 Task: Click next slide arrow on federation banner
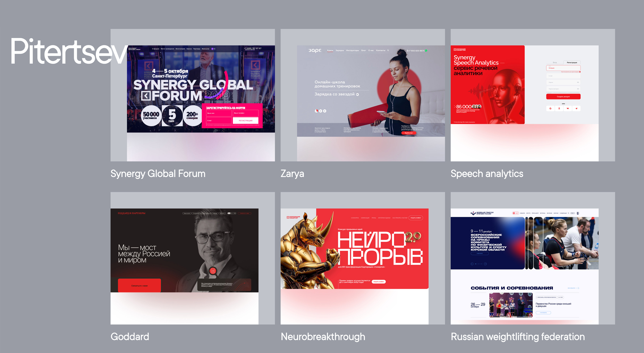[x=485, y=264]
